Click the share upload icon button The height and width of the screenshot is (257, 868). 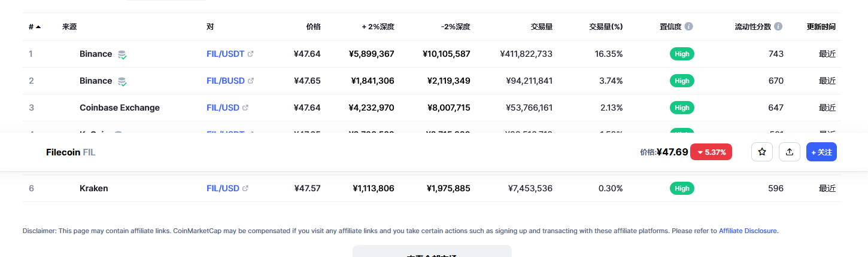pyautogui.click(x=789, y=152)
